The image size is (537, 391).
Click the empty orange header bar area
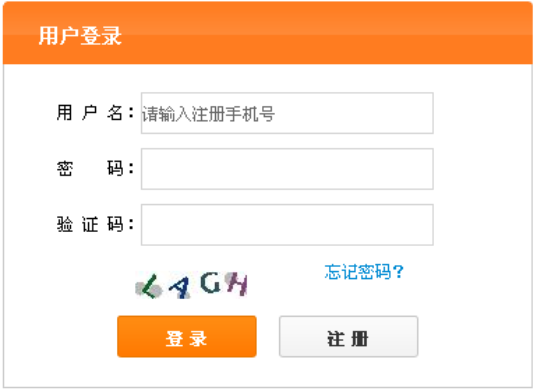tap(325, 34)
